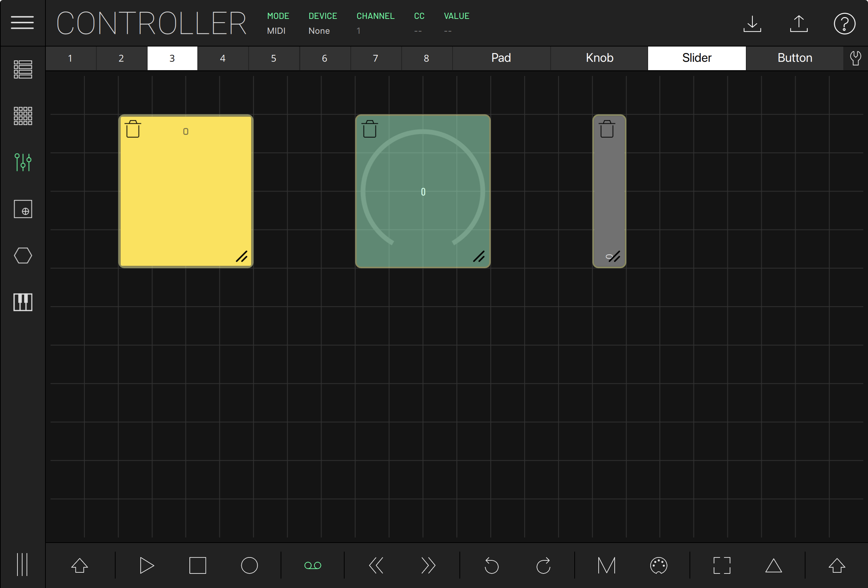
Task: Click the upload/export button in the top bar
Action: [799, 23]
